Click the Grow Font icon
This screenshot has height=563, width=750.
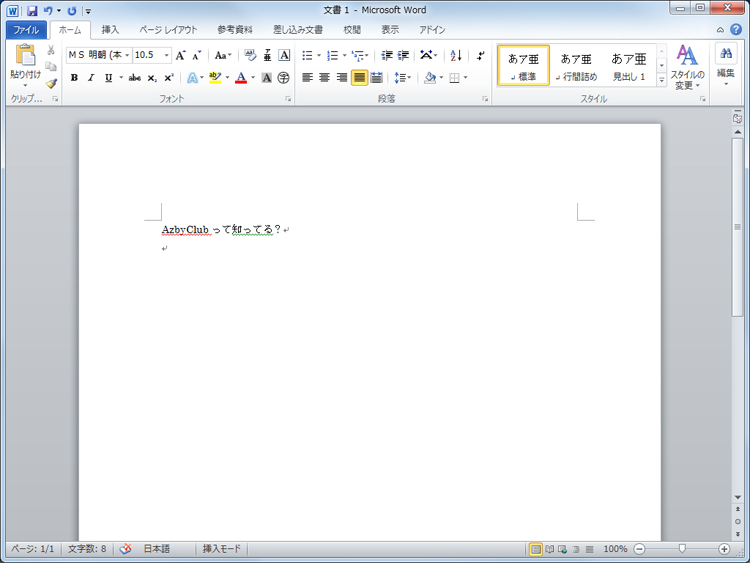click(180, 55)
